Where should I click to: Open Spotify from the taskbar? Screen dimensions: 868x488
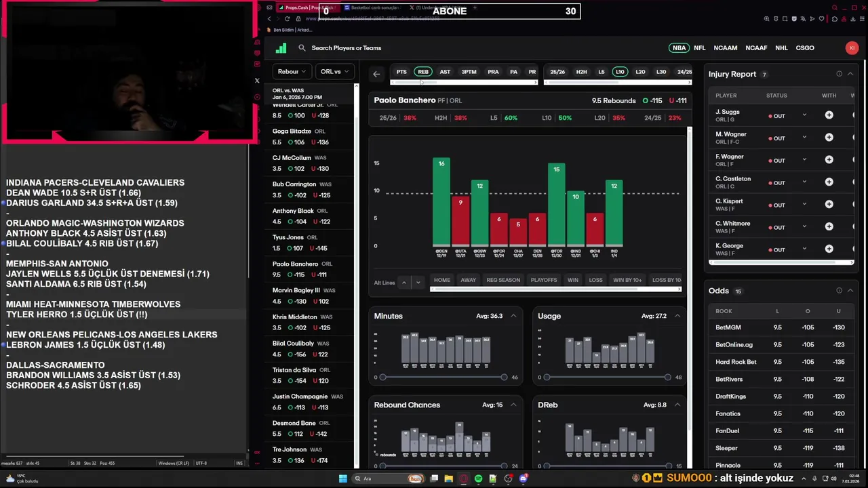[479, 479]
